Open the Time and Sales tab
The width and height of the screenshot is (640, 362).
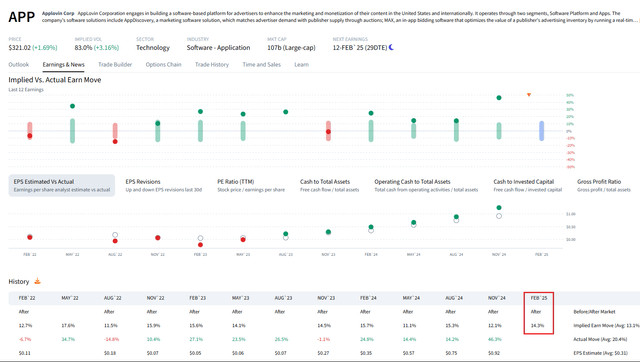click(262, 64)
